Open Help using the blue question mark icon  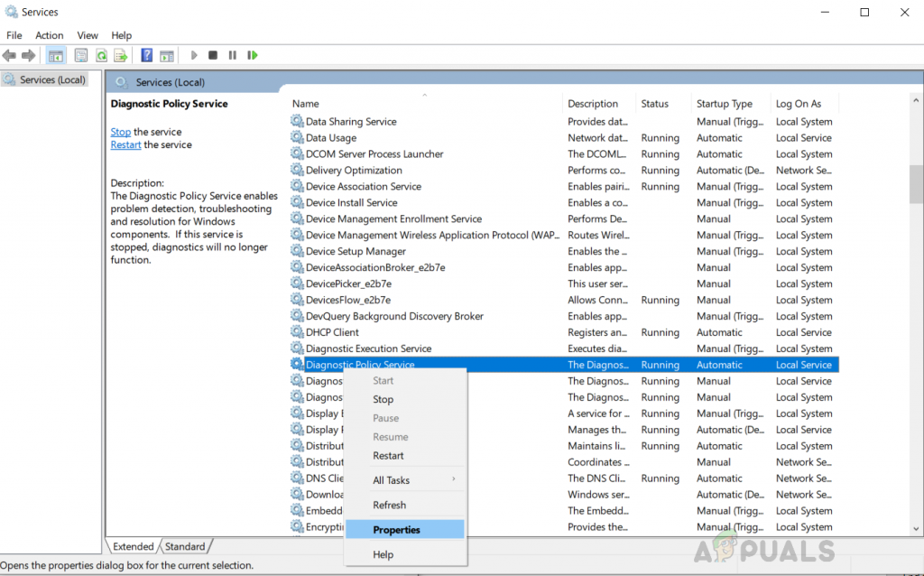pos(145,55)
